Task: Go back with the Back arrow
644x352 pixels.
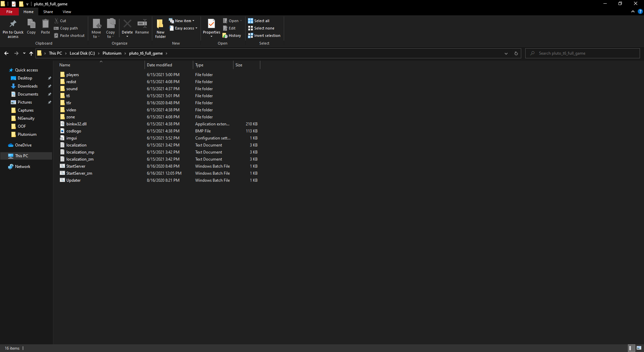Action: 6,53
